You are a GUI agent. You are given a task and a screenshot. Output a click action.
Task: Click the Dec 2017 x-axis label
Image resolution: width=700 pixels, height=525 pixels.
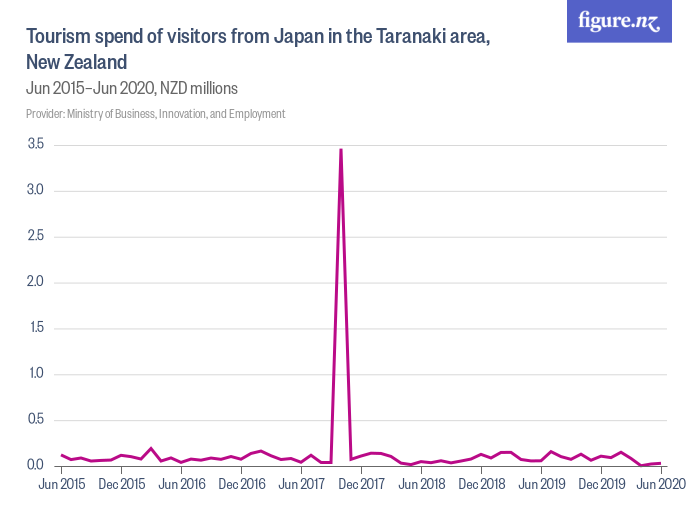[x=362, y=484]
